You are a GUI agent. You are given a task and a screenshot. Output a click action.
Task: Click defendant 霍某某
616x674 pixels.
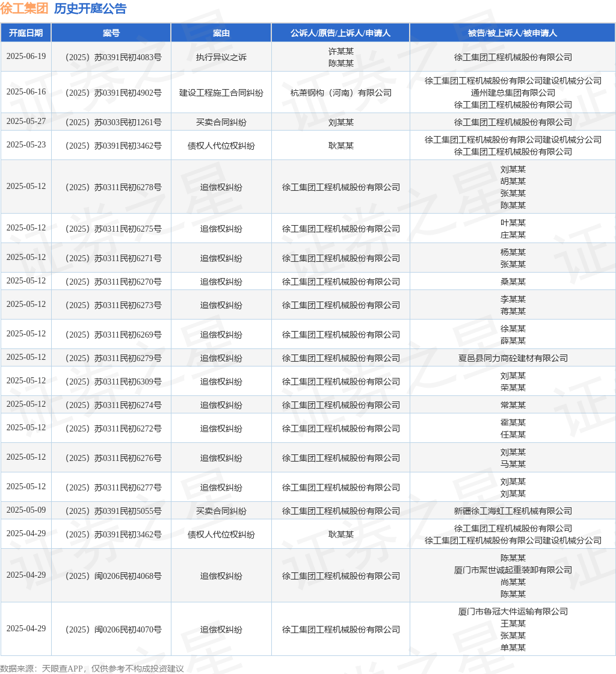point(513,422)
